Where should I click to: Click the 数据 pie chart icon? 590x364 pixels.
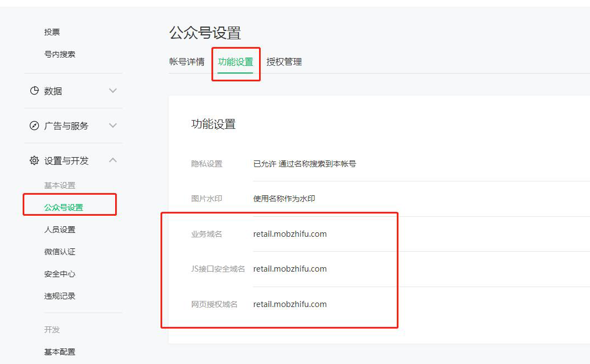click(x=34, y=91)
